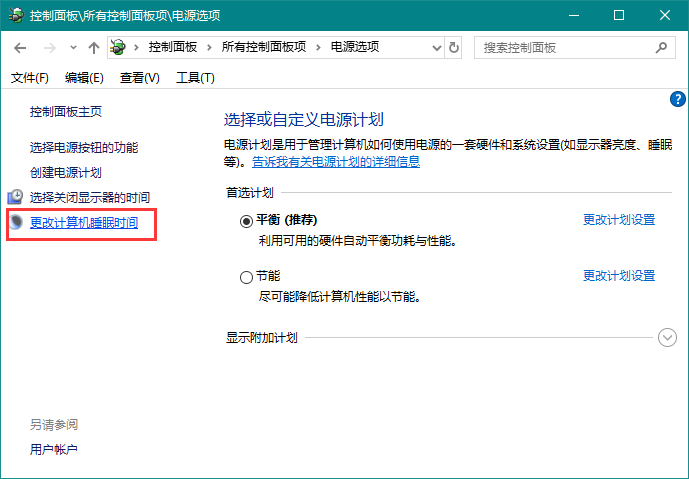Click the Forward navigation arrow
Viewport: 689px width, 479px height.
click(x=50, y=47)
